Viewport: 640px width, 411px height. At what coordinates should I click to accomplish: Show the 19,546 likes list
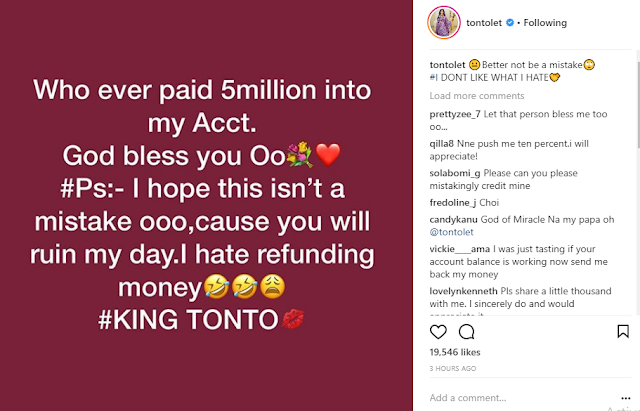point(455,352)
